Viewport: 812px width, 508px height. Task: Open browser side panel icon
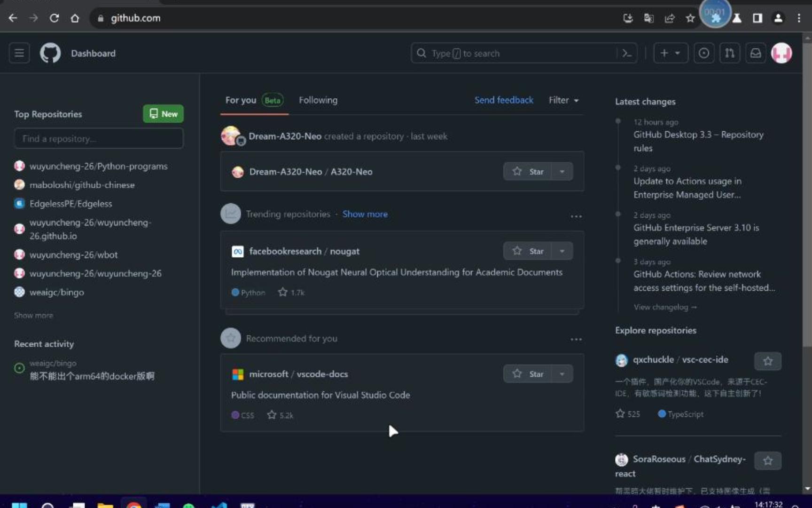click(x=757, y=18)
